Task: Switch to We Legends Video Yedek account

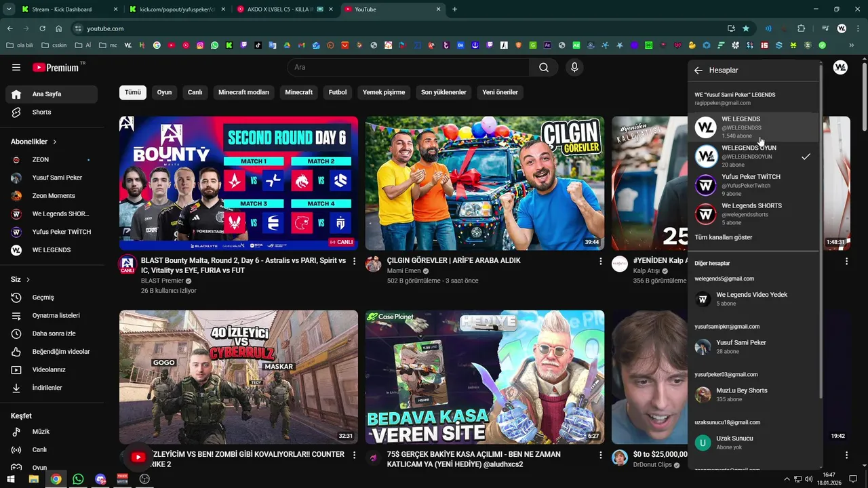Action: (753, 299)
